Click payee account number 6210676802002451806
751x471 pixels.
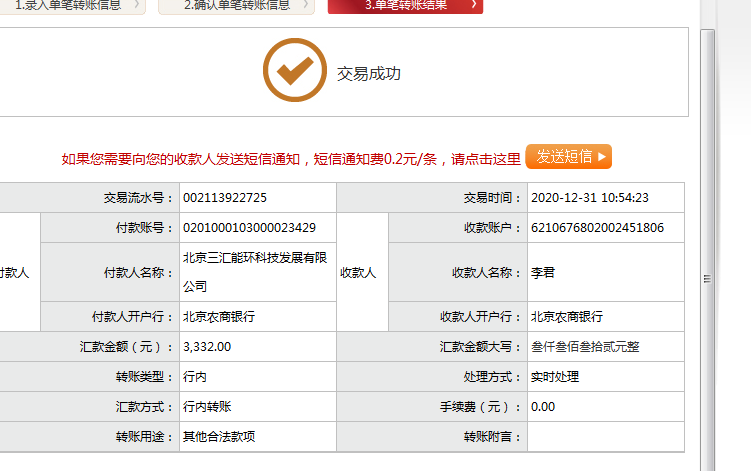[597, 228]
